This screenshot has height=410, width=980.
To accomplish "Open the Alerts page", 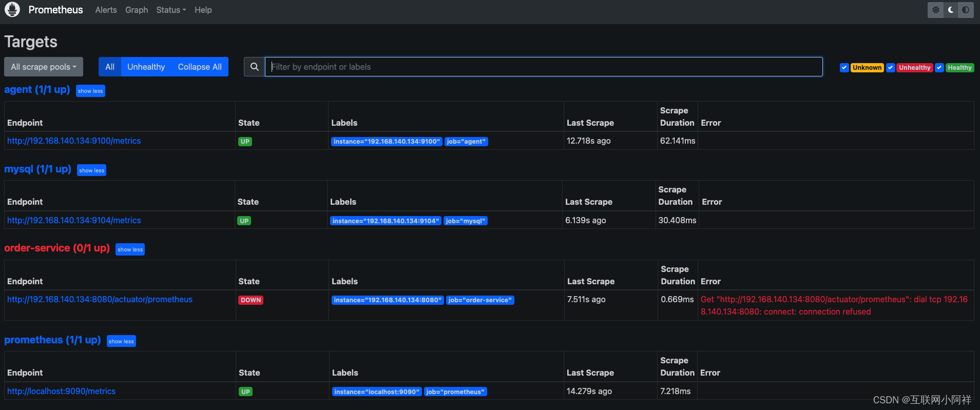I will tap(106, 10).
